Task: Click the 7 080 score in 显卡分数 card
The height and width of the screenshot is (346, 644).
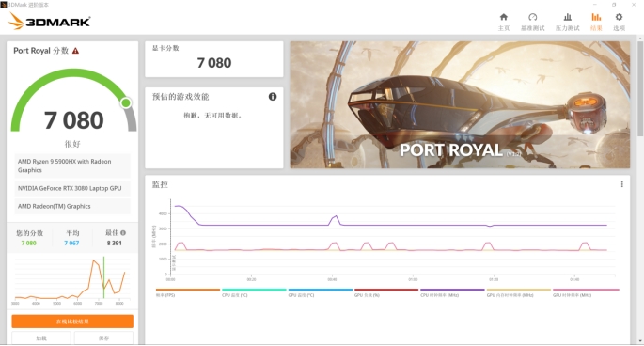Action: [x=214, y=63]
